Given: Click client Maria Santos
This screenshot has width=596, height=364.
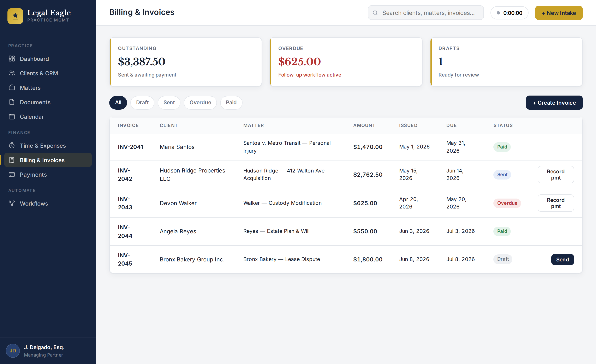Looking at the screenshot, I should pos(177,147).
